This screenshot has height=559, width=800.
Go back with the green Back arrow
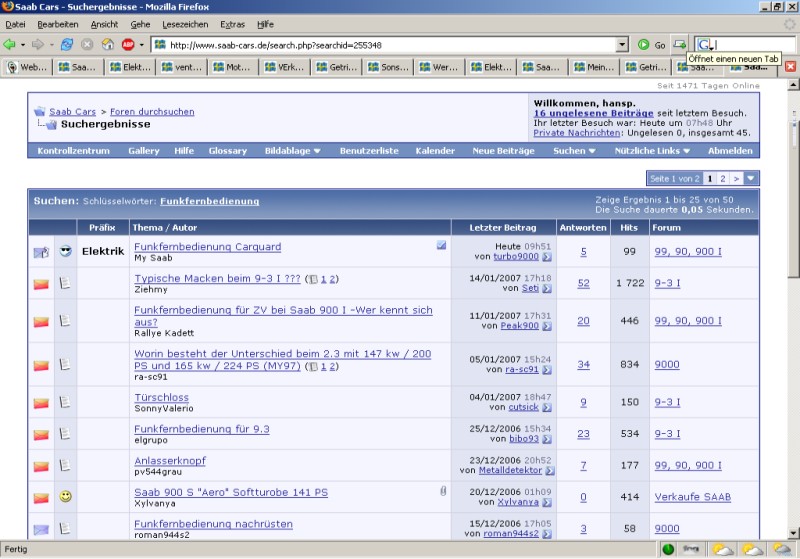pos(9,45)
